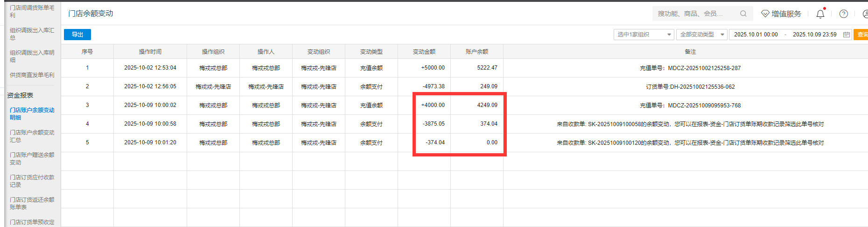The width and height of the screenshot is (868, 227).
Task: Click the 操作时间 column header
Action: click(x=150, y=52)
